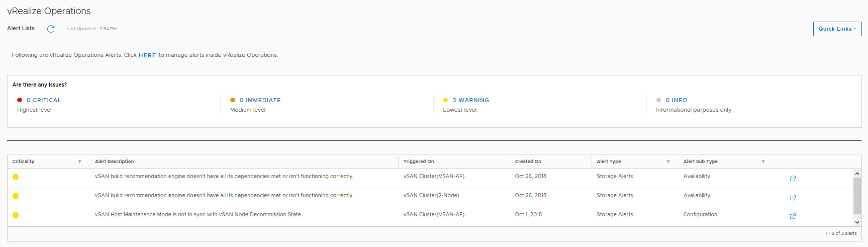Open external link for VSAN-AF availability alert
The height and width of the screenshot is (247, 868).
pos(793,179)
